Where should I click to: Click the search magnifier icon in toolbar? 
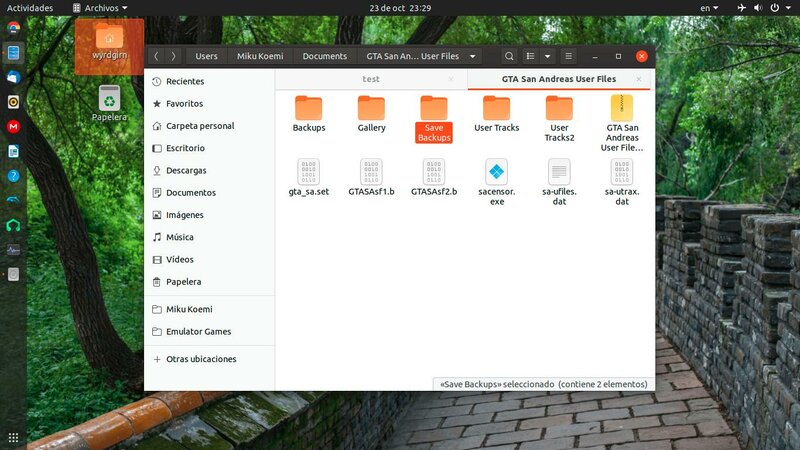[x=509, y=56]
